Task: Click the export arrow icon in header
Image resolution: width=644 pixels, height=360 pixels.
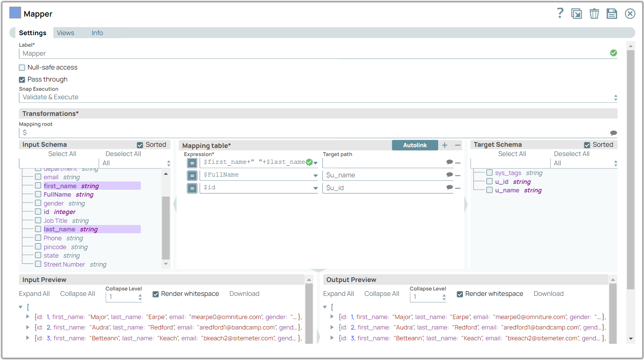Action: [576, 14]
